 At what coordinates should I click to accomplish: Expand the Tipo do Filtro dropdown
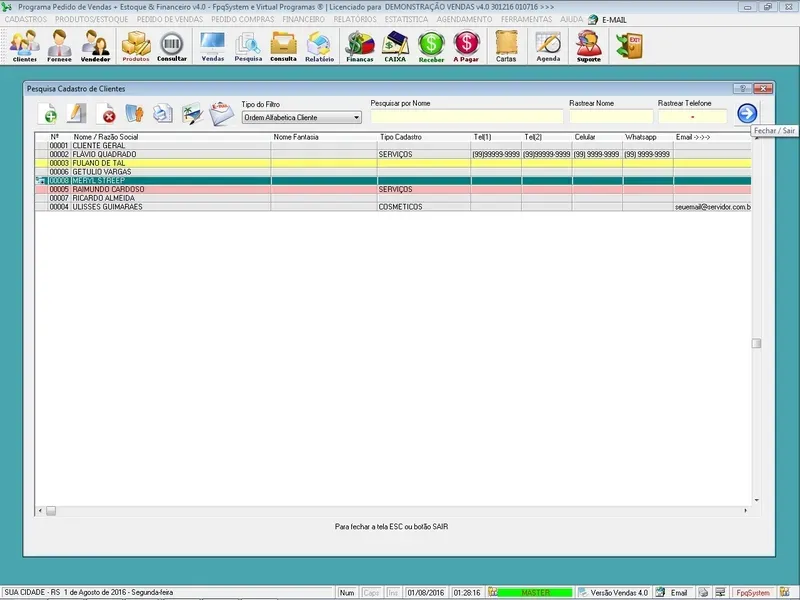pyautogui.click(x=355, y=117)
